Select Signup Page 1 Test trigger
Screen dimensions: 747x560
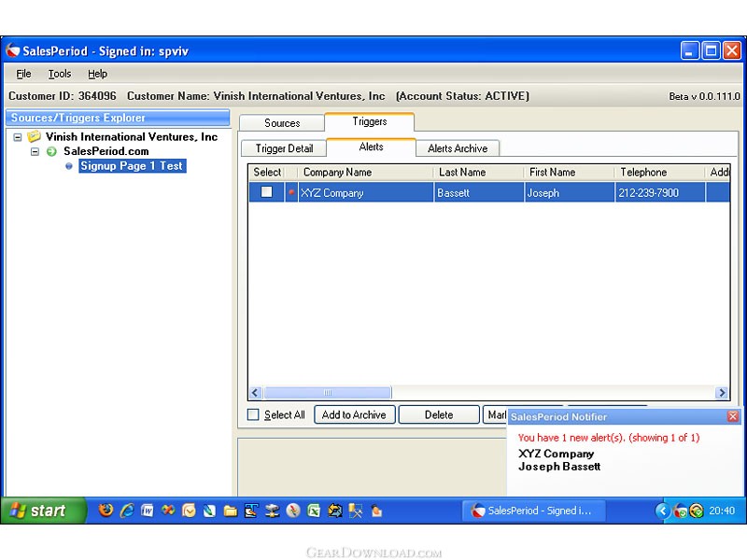132,166
